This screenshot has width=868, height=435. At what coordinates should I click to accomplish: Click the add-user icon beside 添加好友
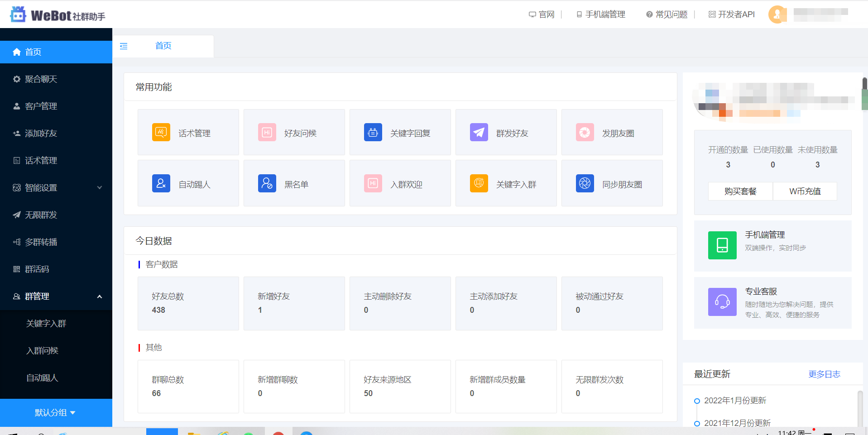click(x=17, y=134)
